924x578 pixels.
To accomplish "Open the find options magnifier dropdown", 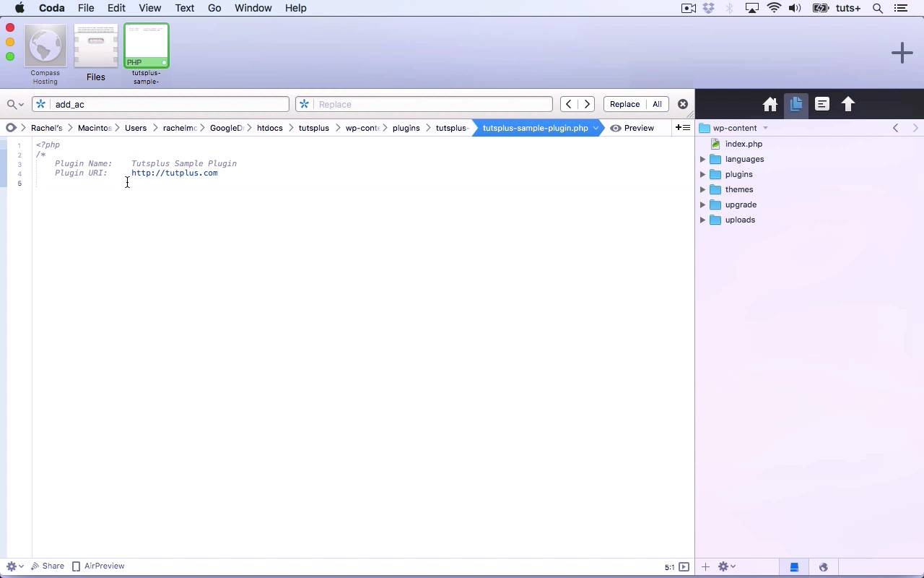I will [x=15, y=104].
